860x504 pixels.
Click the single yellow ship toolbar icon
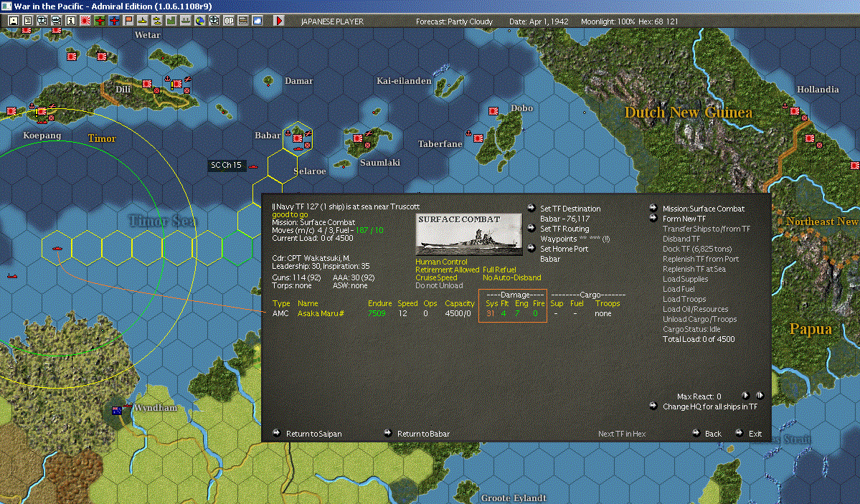click(x=143, y=21)
